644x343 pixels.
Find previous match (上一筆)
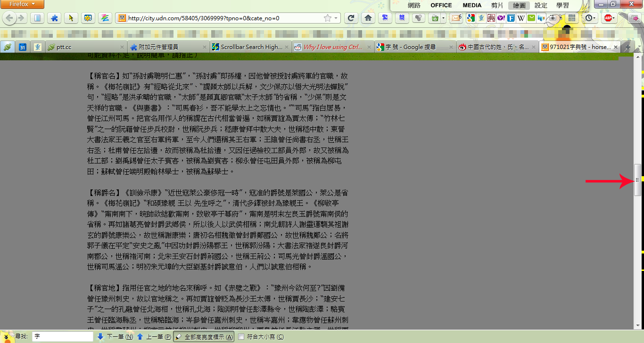154,337
